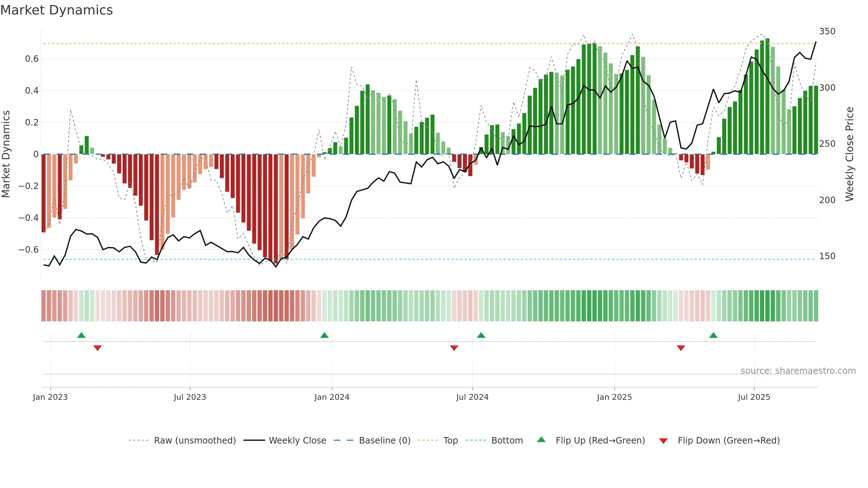Image resolution: width=868 pixels, height=488 pixels.
Task: Click the Jan 2024 x-axis label
Action: [x=332, y=397]
